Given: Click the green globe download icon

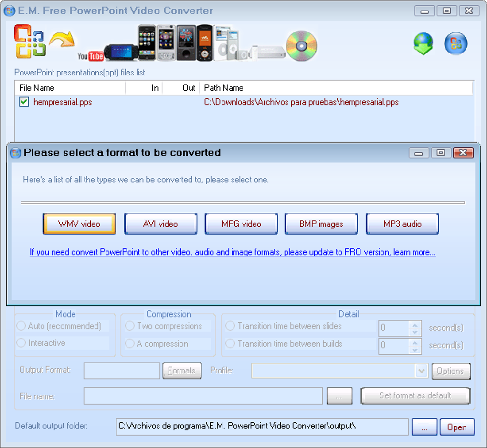Looking at the screenshot, I should pos(423,43).
